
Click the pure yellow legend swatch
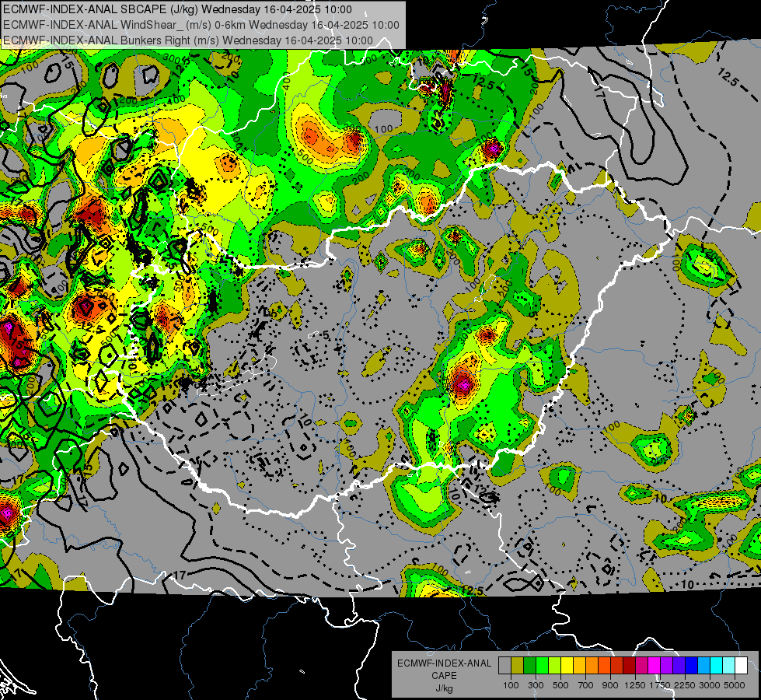click(x=567, y=665)
